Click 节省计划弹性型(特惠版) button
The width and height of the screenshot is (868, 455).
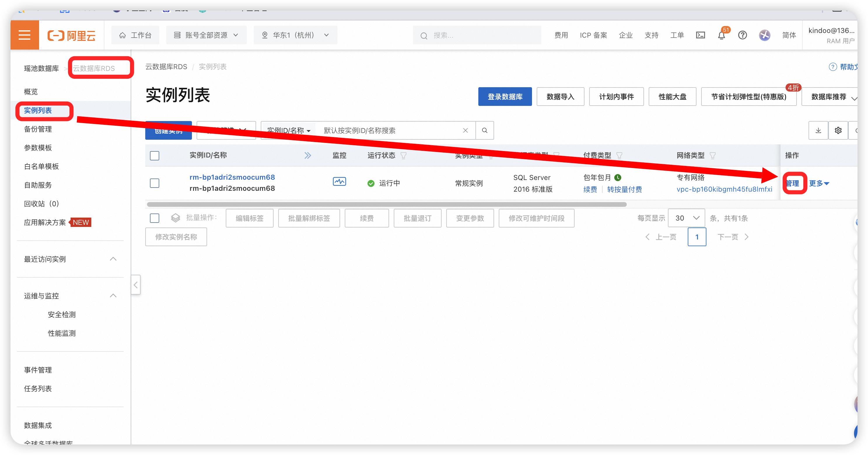[x=749, y=97]
